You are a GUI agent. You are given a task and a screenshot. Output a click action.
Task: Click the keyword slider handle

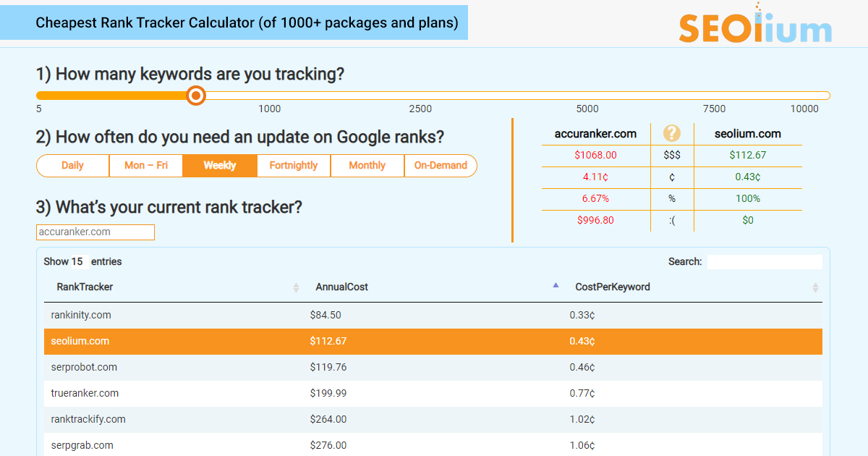tap(195, 96)
